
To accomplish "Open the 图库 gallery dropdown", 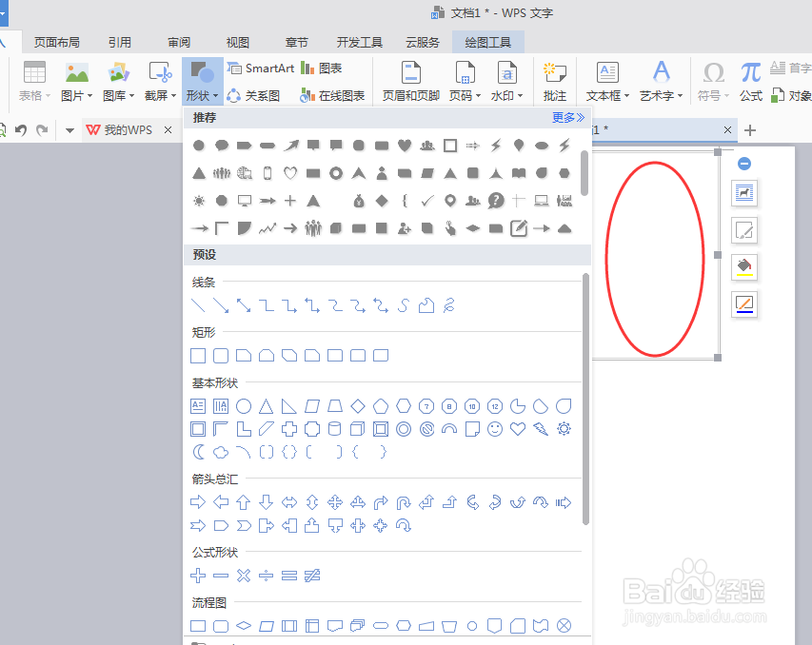I will [x=119, y=81].
